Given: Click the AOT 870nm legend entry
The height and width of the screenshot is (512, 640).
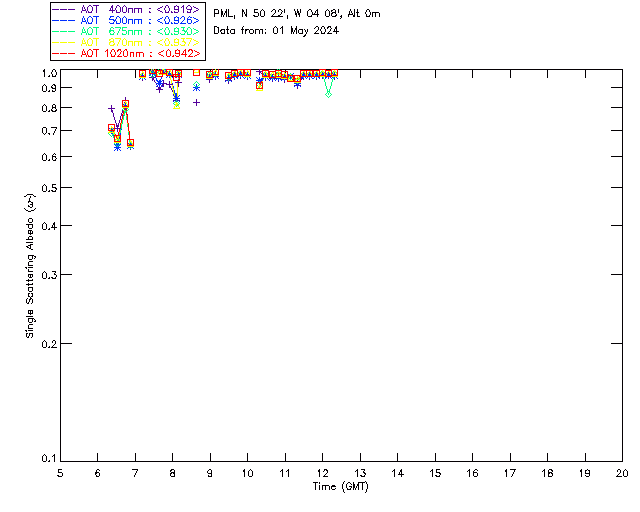Looking at the screenshot, I should tap(126, 42).
